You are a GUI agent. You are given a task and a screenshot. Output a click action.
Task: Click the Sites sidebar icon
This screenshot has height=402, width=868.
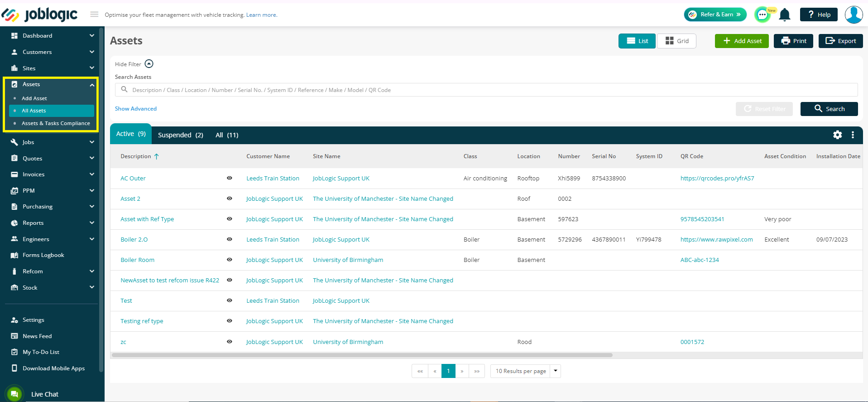(x=14, y=68)
